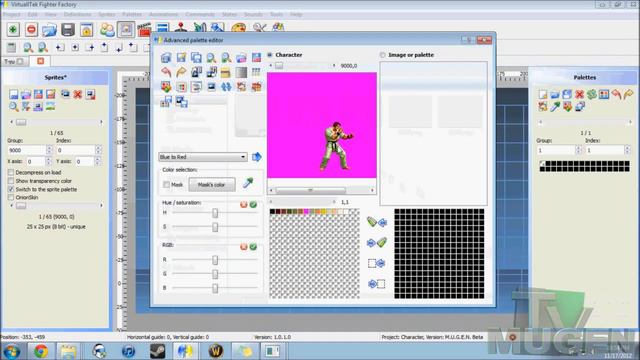Toggle Show transparency color checkbox
The image size is (640, 360).
click(x=11, y=181)
